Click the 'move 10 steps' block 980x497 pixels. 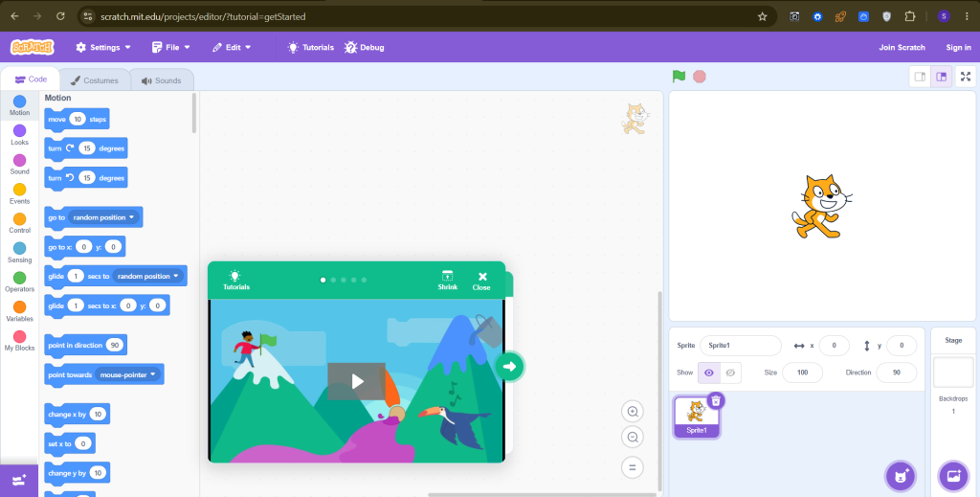coord(77,120)
